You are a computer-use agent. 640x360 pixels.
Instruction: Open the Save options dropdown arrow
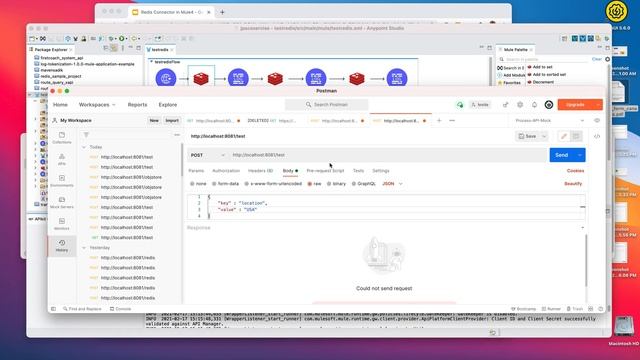544,136
